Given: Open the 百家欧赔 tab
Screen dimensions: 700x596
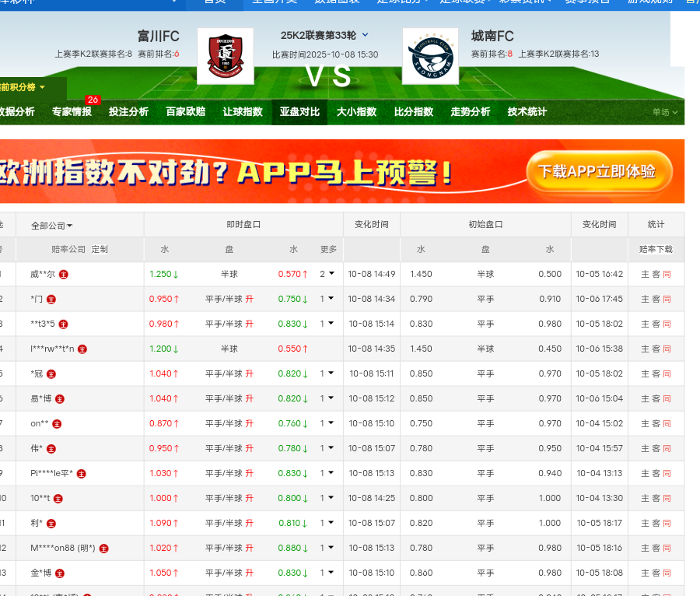Looking at the screenshot, I should (186, 112).
